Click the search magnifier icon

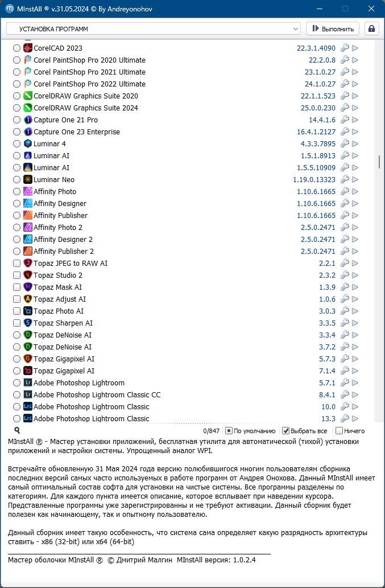[17, 430]
